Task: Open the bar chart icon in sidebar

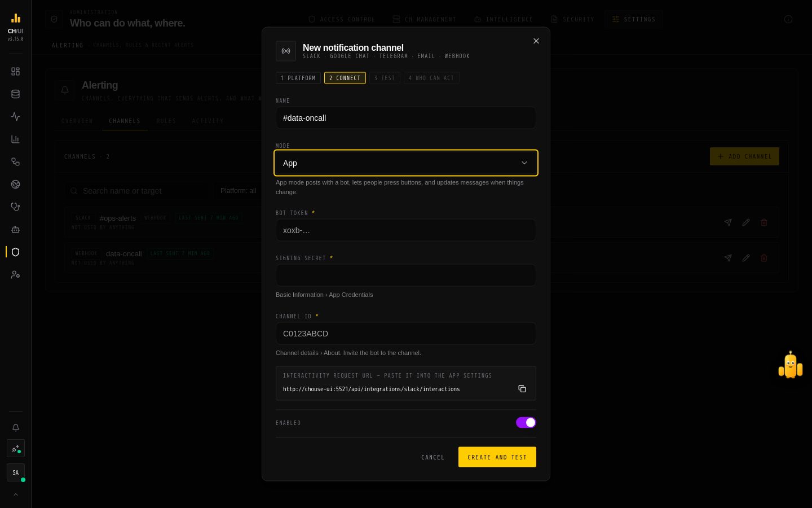Action: point(16,139)
